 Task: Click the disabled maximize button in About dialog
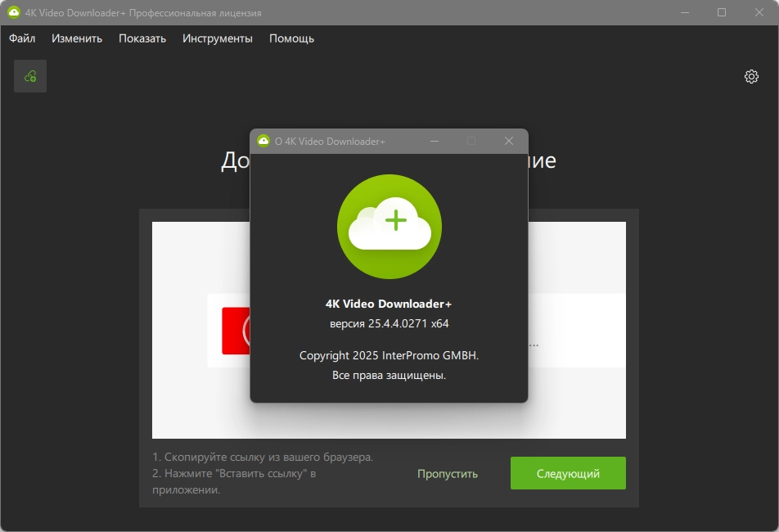(x=471, y=141)
